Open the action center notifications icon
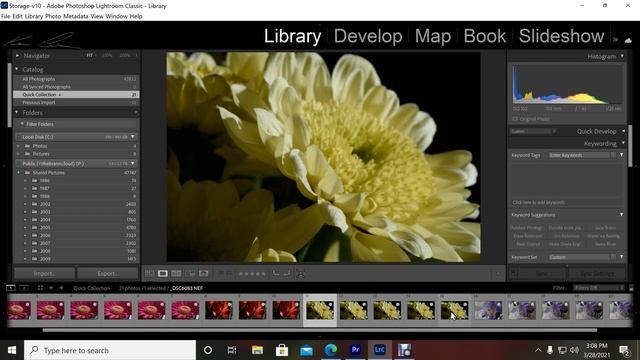The height and width of the screenshot is (360, 640). (x=624, y=350)
